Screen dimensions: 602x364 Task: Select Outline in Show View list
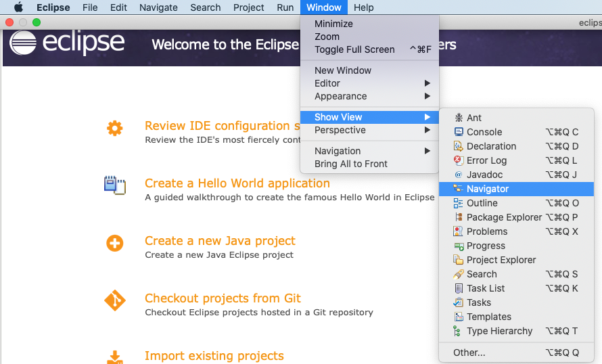coord(516,203)
